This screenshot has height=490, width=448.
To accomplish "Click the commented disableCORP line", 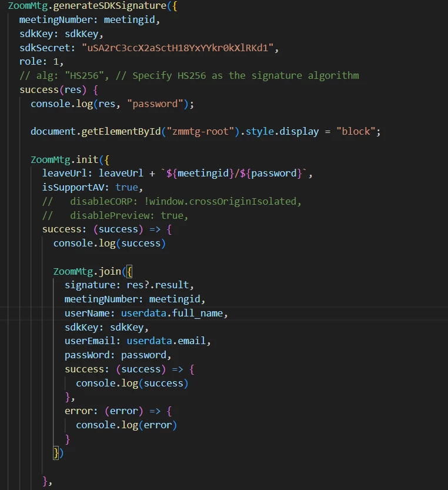I will pyautogui.click(x=172, y=201).
